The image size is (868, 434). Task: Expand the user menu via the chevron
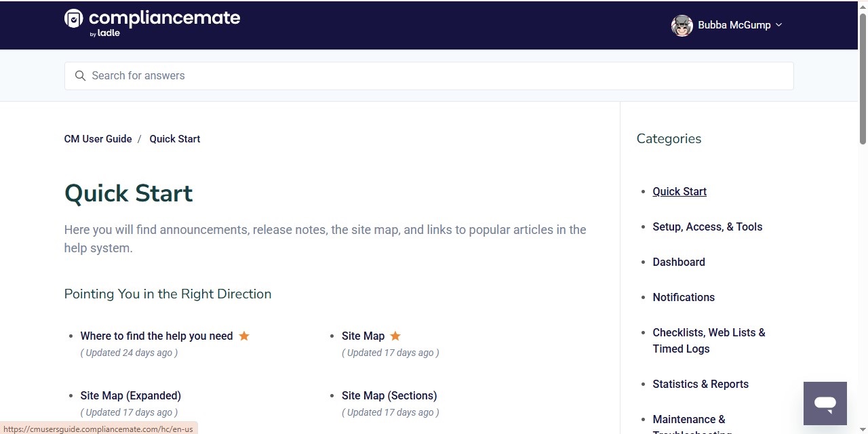click(778, 25)
